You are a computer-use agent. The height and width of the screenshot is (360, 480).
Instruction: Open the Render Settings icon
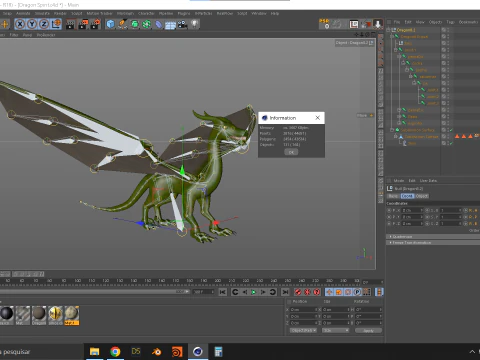click(95, 24)
